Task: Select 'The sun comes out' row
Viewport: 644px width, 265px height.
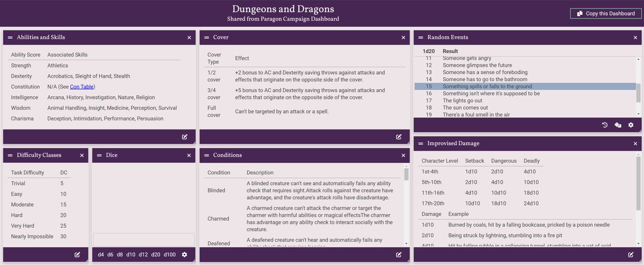Action: 525,108
